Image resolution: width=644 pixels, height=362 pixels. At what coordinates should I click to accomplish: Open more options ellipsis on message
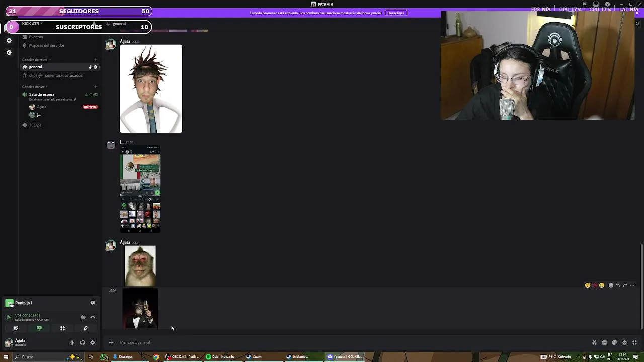632,285
